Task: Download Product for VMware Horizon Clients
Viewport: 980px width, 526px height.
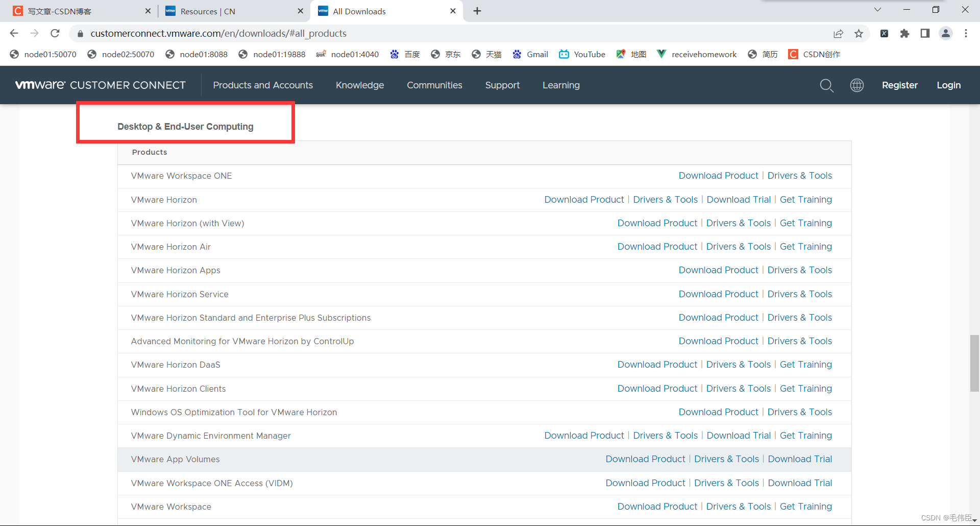Action: coord(657,389)
